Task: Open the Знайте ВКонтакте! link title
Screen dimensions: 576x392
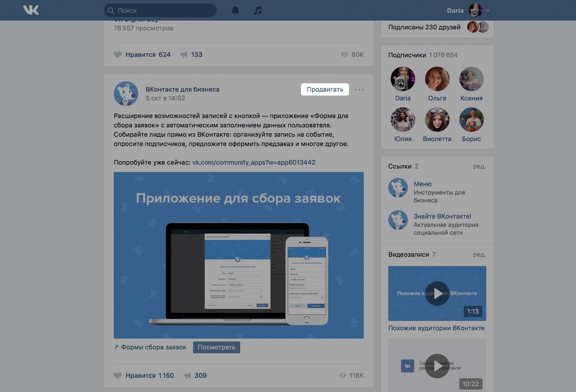Action: click(x=442, y=216)
